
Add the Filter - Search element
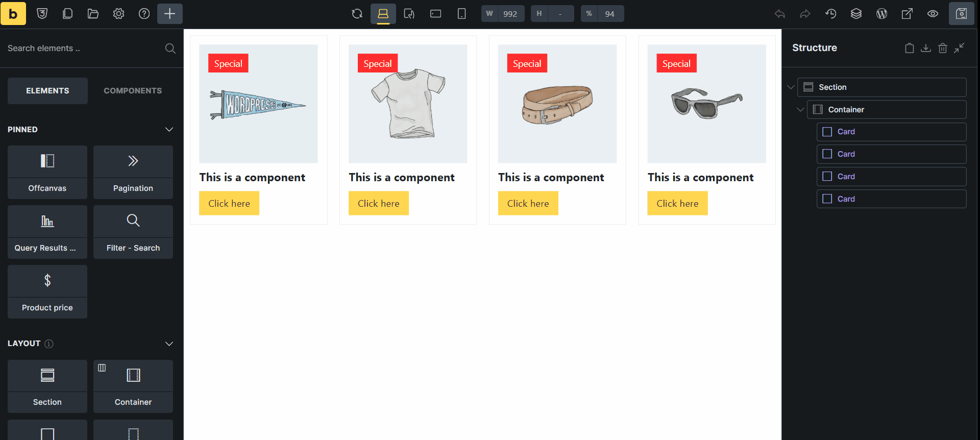point(133,232)
